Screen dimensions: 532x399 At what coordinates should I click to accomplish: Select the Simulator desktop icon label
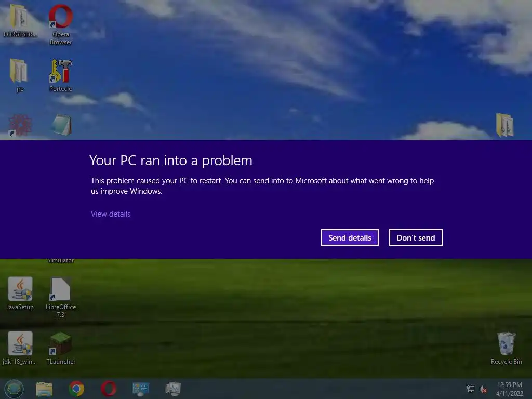tap(60, 261)
